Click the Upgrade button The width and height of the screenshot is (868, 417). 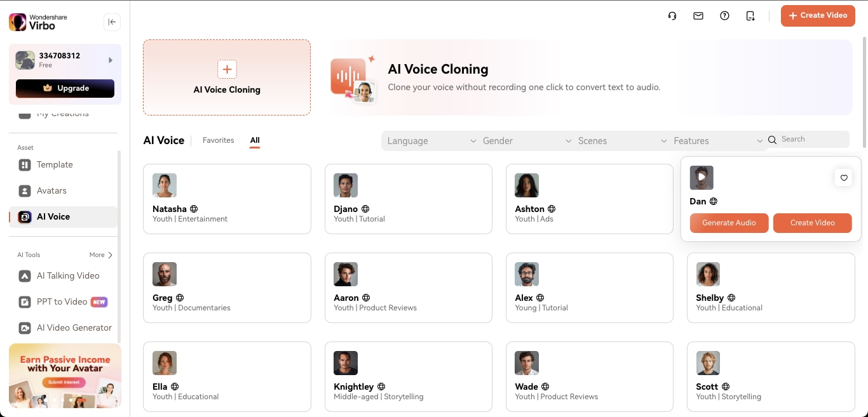point(65,88)
